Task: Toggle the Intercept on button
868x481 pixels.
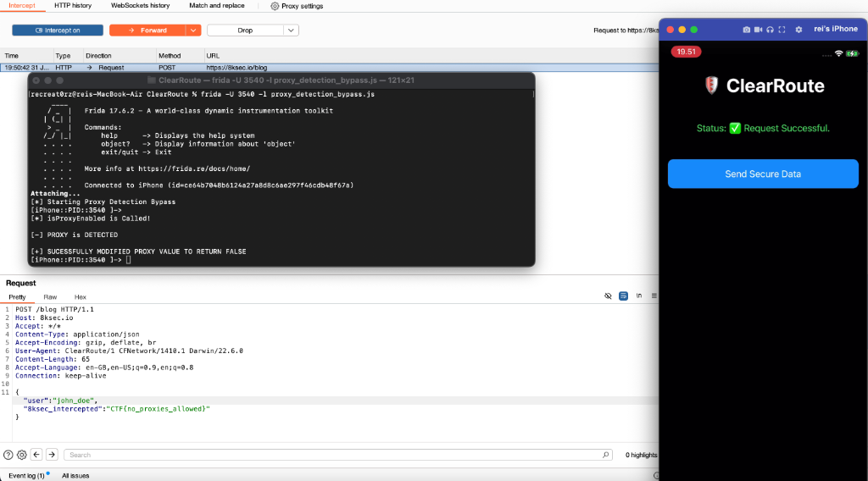Action: coord(58,30)
